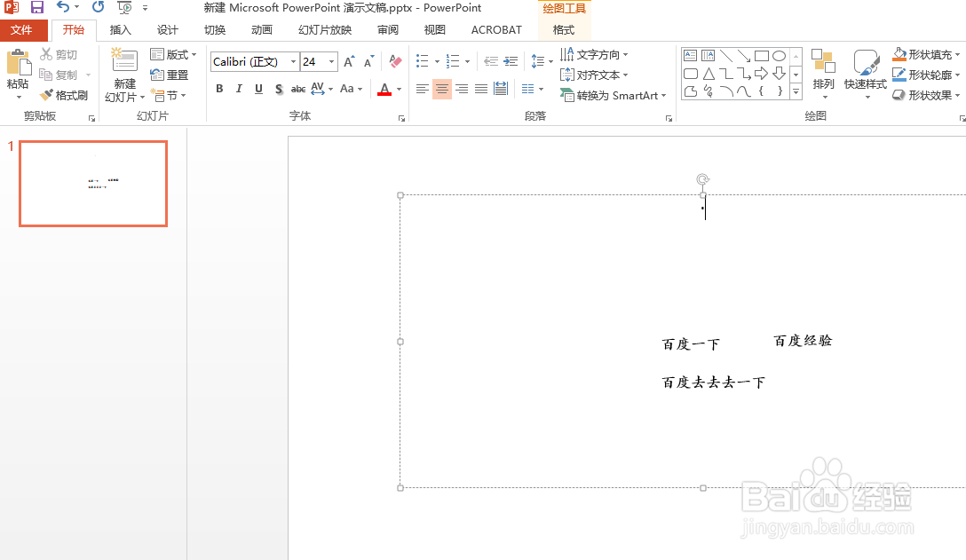The image size is (966, 560).
Task: Expand the 文字方向 text direction menu
Action: pyautogui.click(x=594, y=54)
